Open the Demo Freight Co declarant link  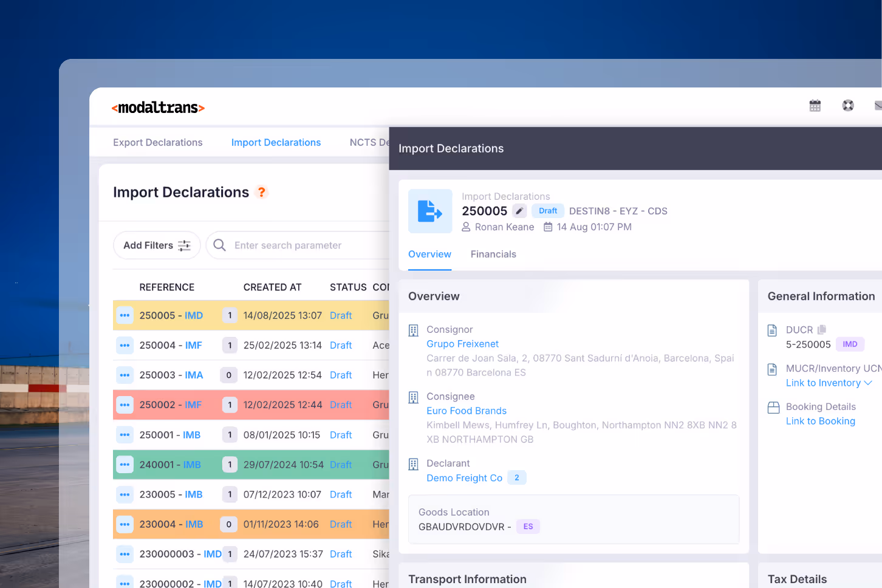coord(465,478)
